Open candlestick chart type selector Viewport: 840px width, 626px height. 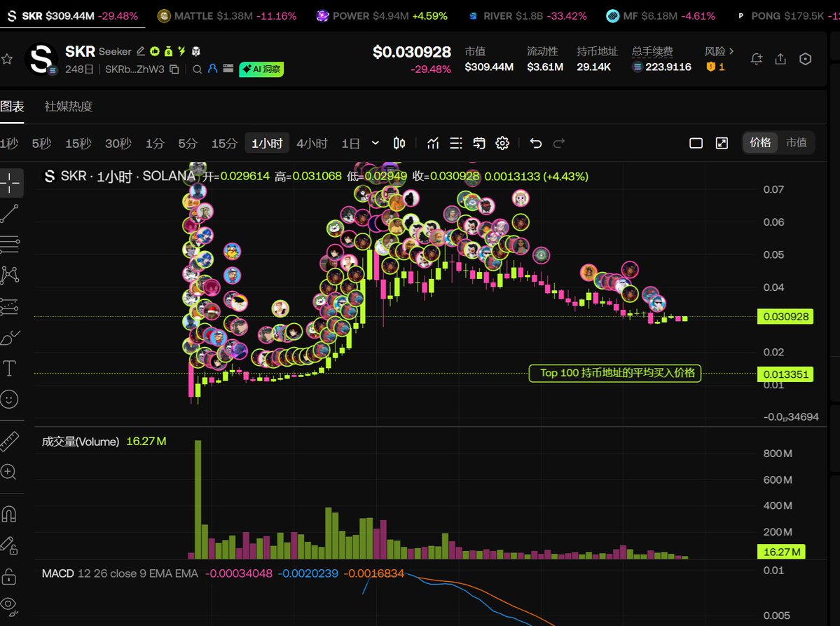[x=399, y=143]
